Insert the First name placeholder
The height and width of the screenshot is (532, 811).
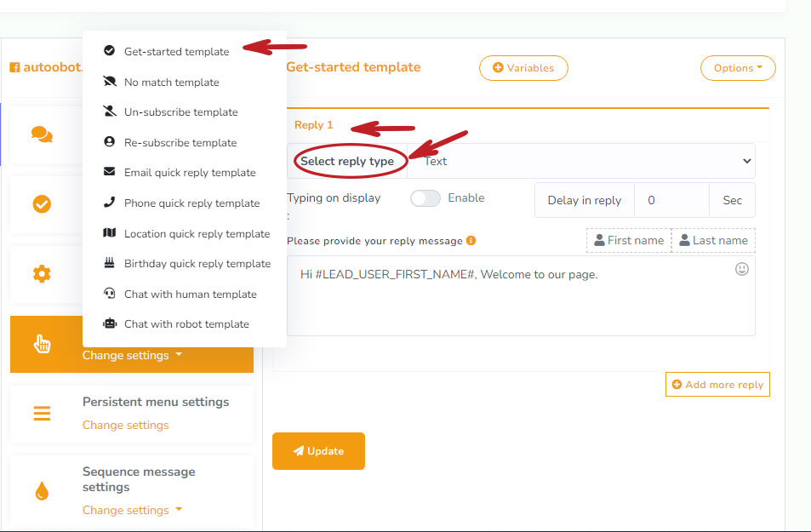click(629, 241)
